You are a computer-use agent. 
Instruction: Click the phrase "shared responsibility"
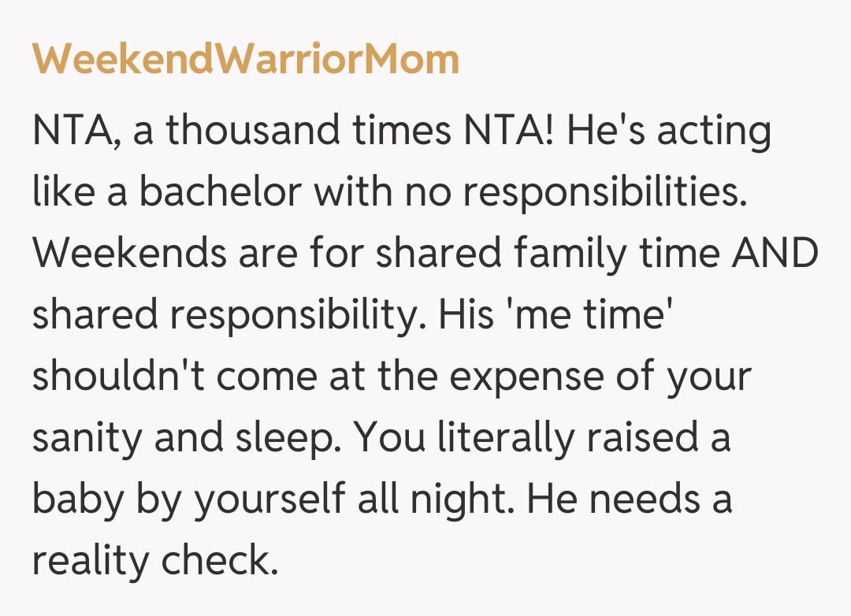tap(225, 316)
